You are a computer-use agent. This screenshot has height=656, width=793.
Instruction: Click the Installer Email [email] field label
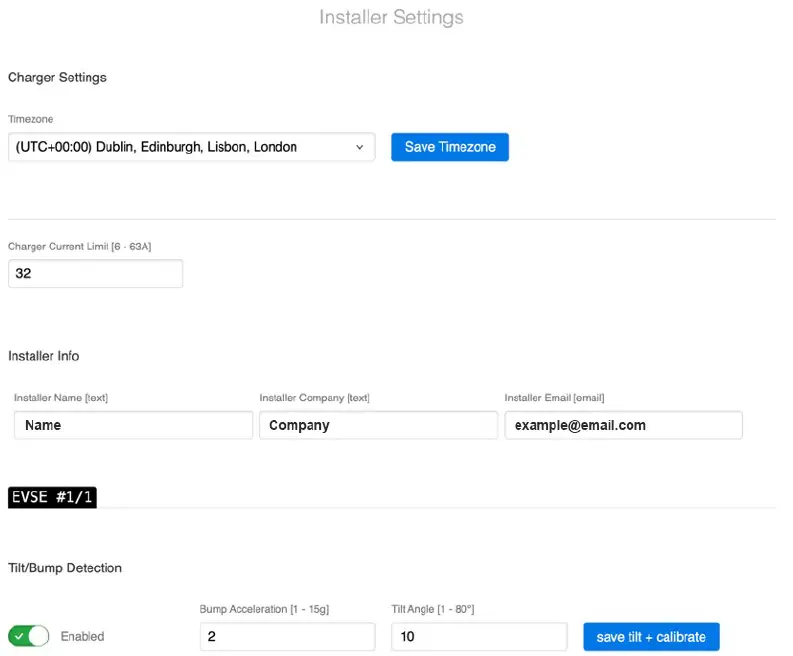(554, 398)
